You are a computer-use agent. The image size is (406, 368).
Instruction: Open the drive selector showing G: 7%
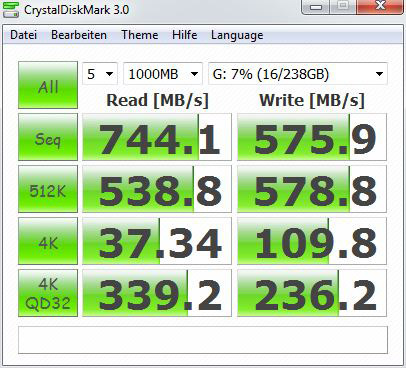(298, 74)
